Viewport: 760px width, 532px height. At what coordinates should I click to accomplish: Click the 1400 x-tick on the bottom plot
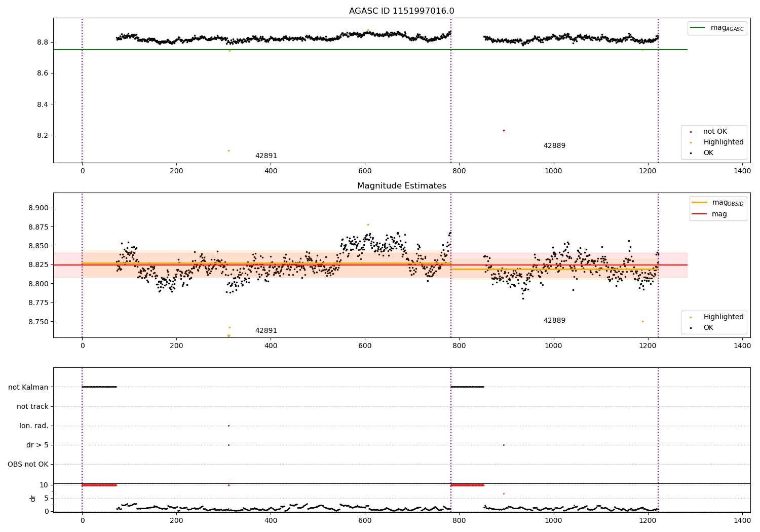click(x=742, y=520)
